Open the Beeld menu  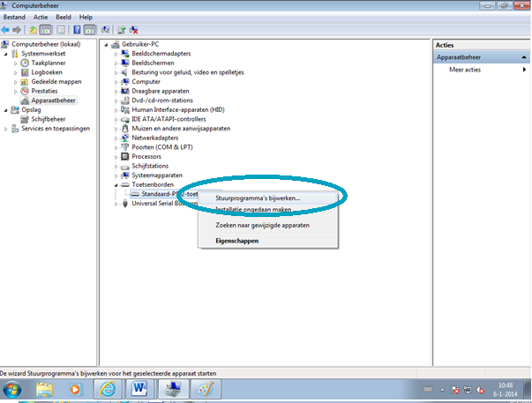pyautogui.click(x=64, y=18)
